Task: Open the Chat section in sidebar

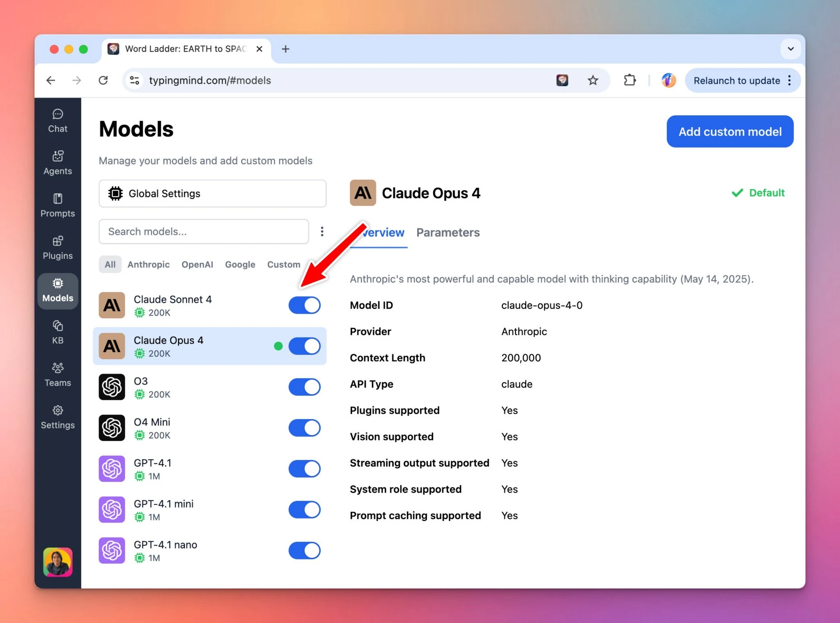Action: [x=57, y=121]
